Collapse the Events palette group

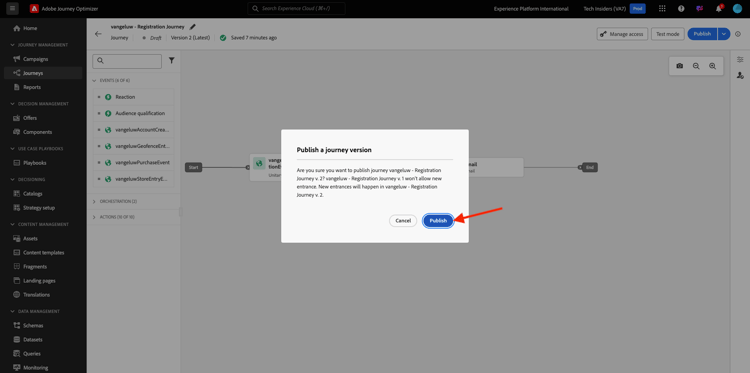[111, 81]
